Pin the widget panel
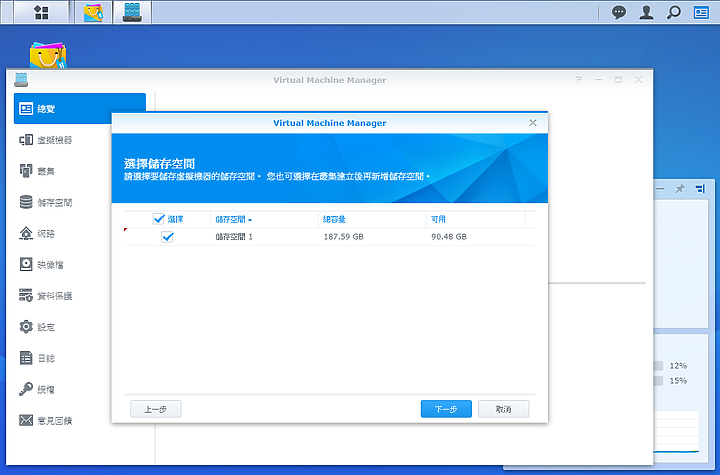The height and width of the screenshot is (475, 720). point(680,188)
